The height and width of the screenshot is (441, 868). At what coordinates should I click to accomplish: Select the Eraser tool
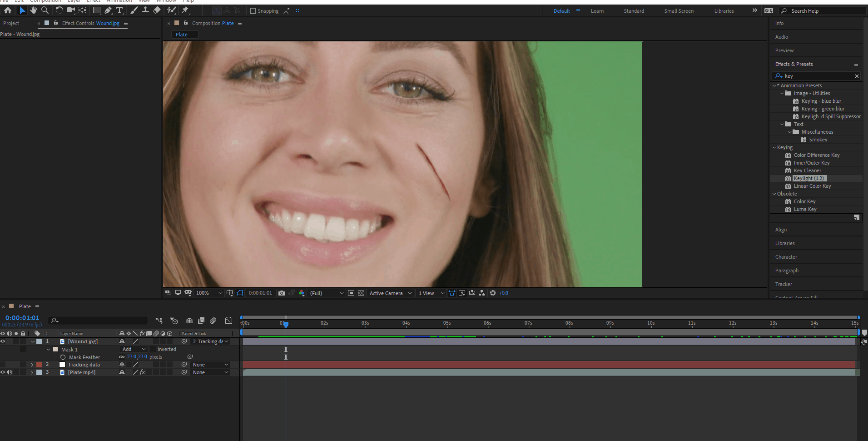click(157, 10)
